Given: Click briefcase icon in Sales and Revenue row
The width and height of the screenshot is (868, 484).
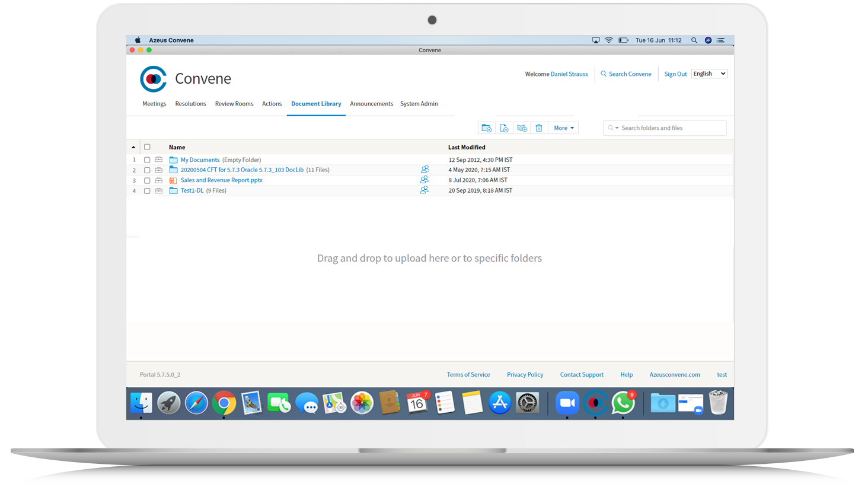Looking at the screenshot, I should coord(159,180).
